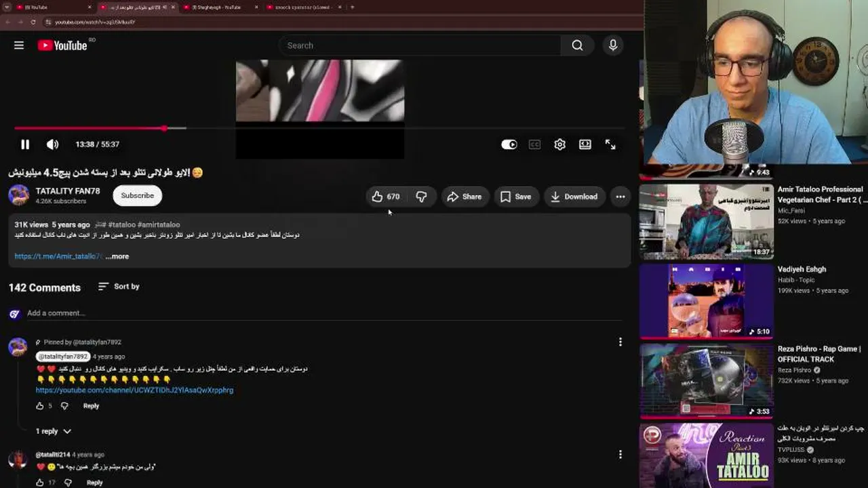This screenshot has width=868, height=488.
Task: Submit search with the magnifier button
Action: pos(577,45)
